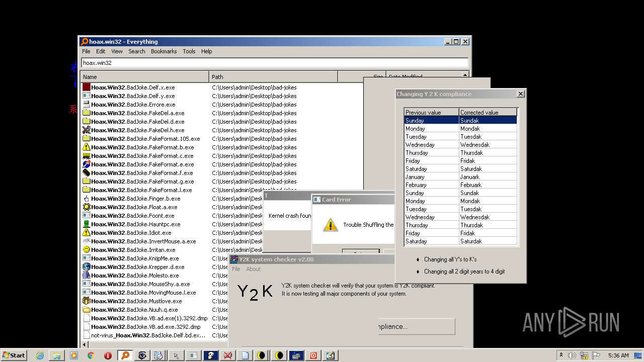
Task: Open the View menu in Everything
Action: pos(117,51)
